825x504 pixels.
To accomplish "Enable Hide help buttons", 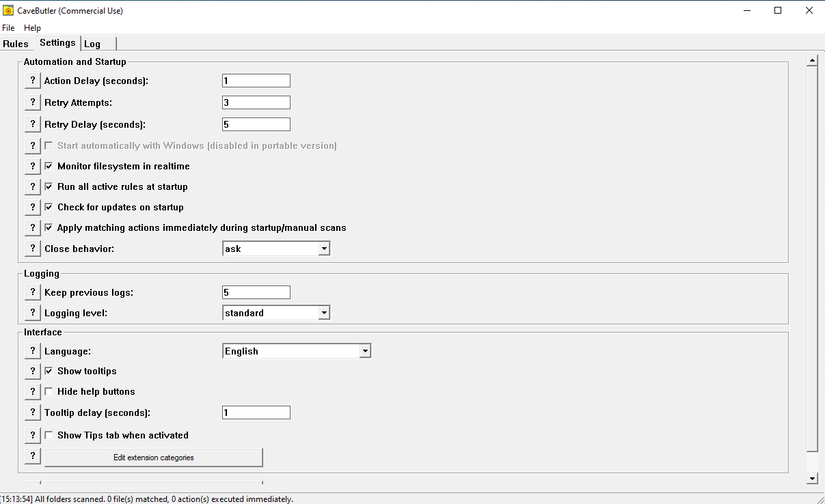I will [x=49, y=391].
